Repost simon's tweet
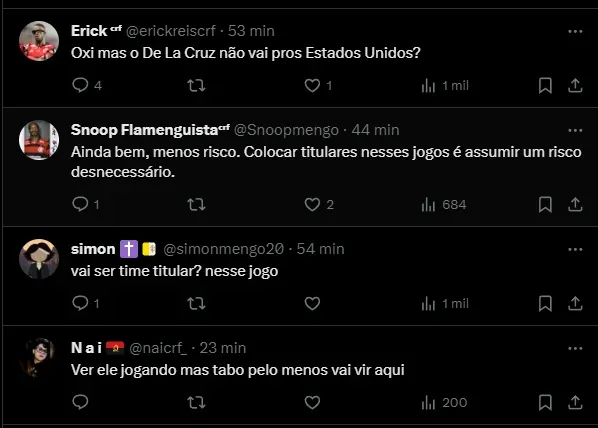This screenshot has height=428, width=598. [x=196, y=304]
